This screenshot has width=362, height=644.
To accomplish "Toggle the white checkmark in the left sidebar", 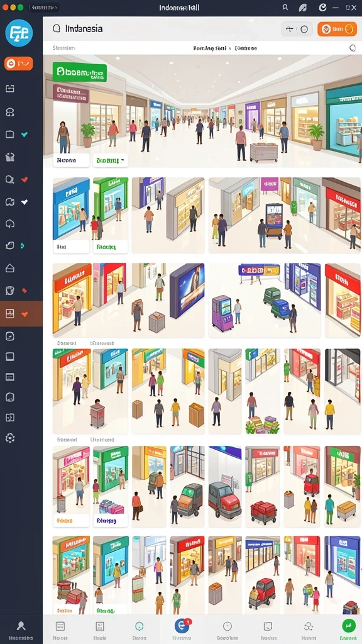I will [25, 202].
